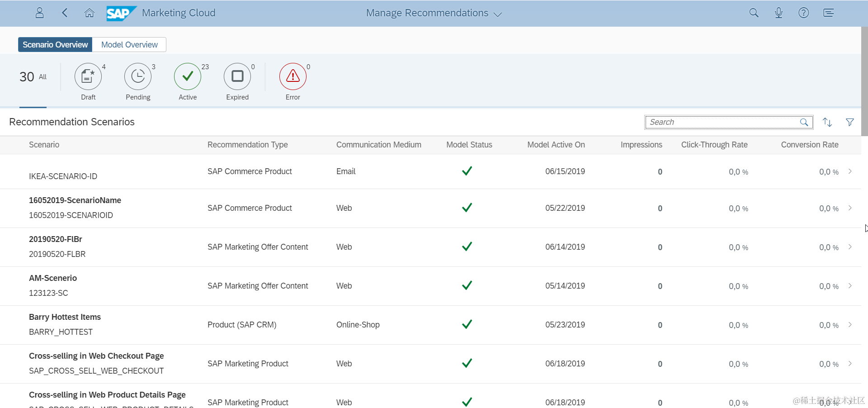The height and width of the screenshot is (408, 868).
Task: Select the Scenario Overview tab
Action: pos(55,45)
